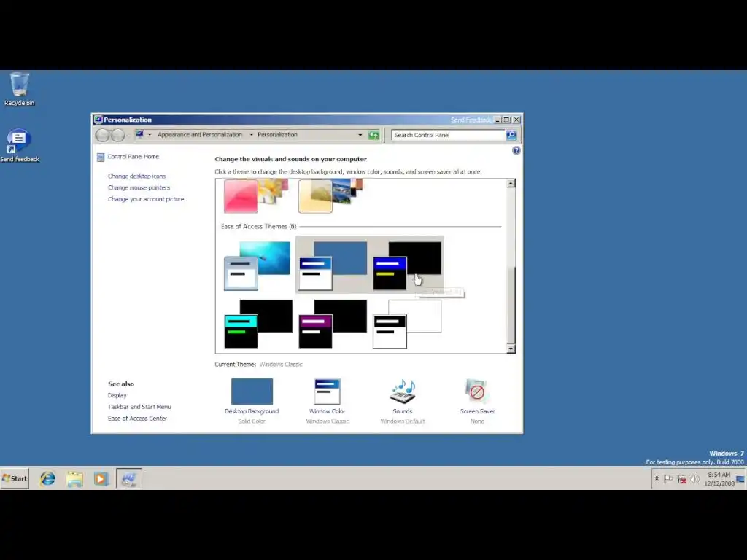Select the yellow landscape theme thumbnail
The height and width of the screenshot is (560, 747).
click(330, 195)
